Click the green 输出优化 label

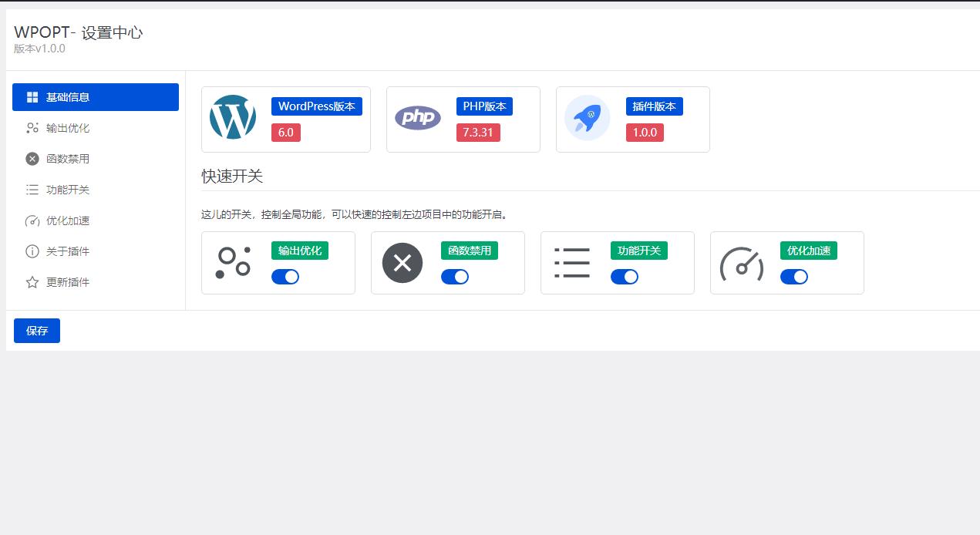tap(300, 251)
